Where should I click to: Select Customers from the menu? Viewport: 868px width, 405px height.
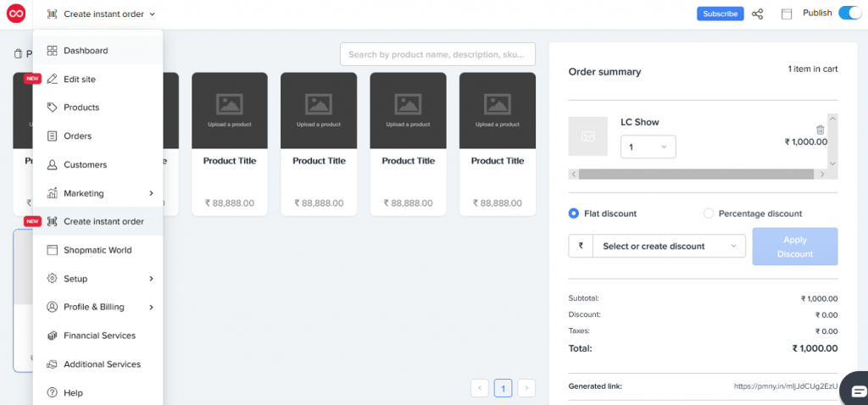[x=98, y=165]
